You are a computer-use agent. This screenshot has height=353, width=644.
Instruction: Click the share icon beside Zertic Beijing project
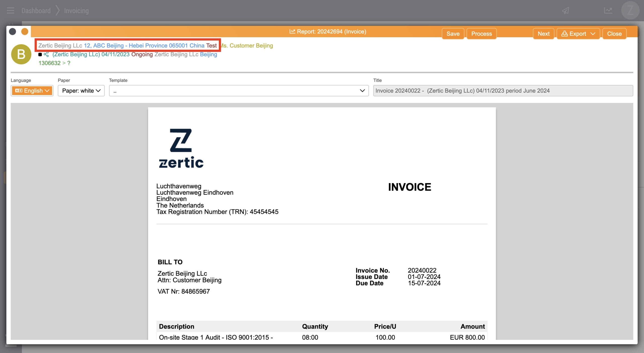(46, 54)
